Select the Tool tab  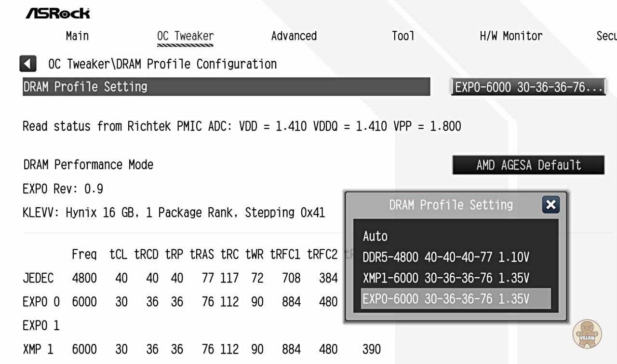403,36
